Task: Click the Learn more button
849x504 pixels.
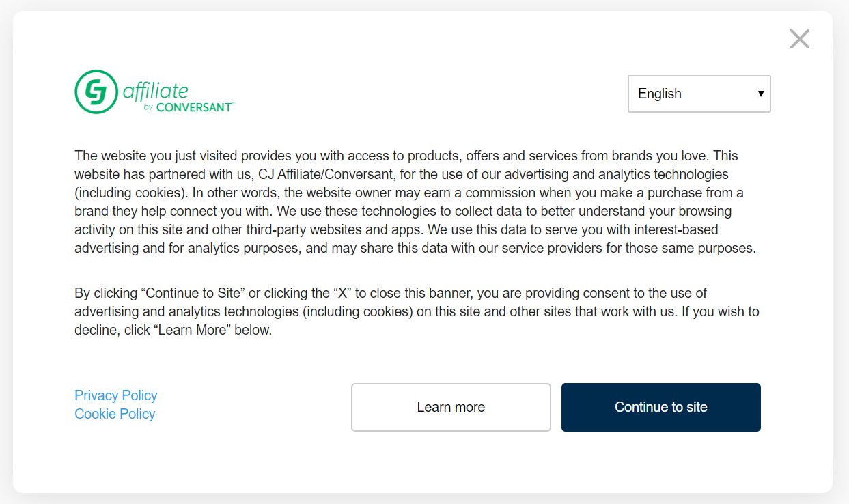Action: [x=451, y=407]
